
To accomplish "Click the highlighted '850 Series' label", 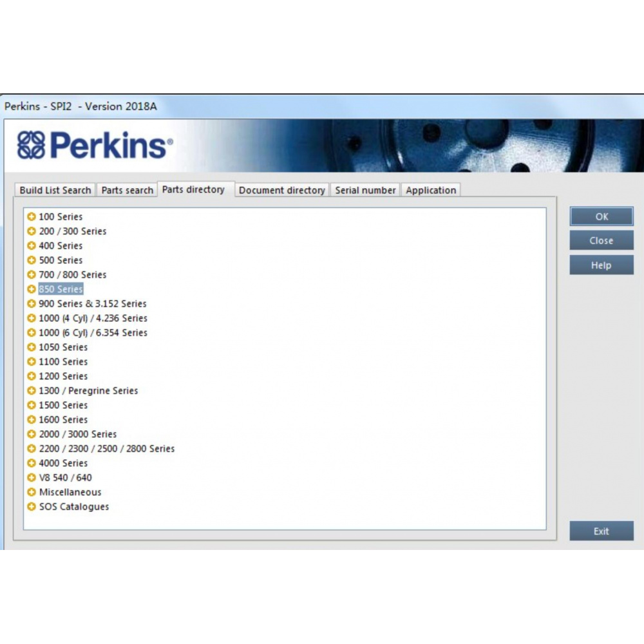I will [61, 289].
